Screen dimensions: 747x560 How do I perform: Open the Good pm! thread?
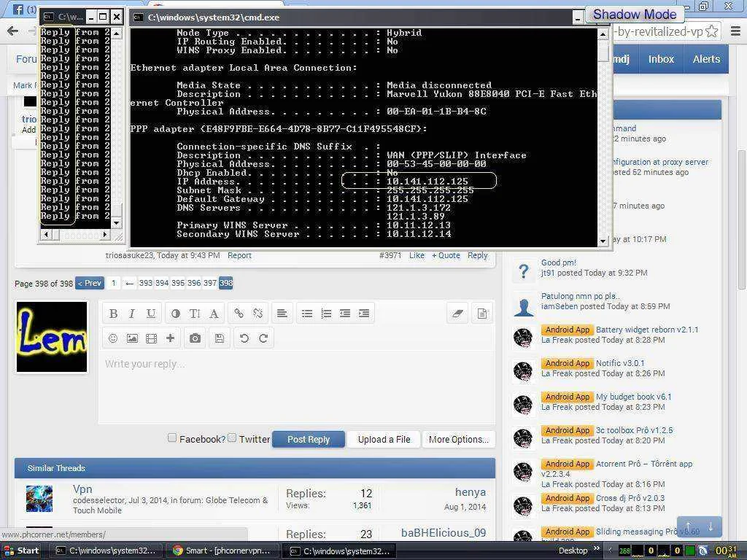click(x=558, y=262)
